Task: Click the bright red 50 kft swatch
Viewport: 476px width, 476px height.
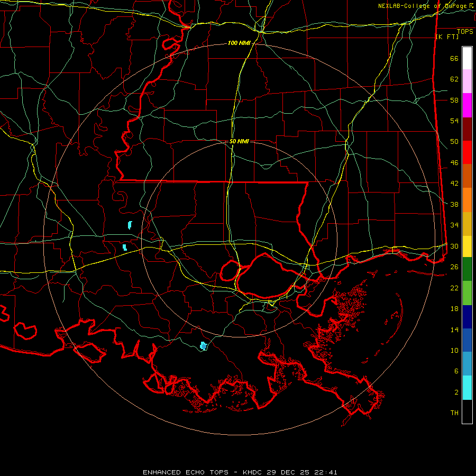Action: 467,152
